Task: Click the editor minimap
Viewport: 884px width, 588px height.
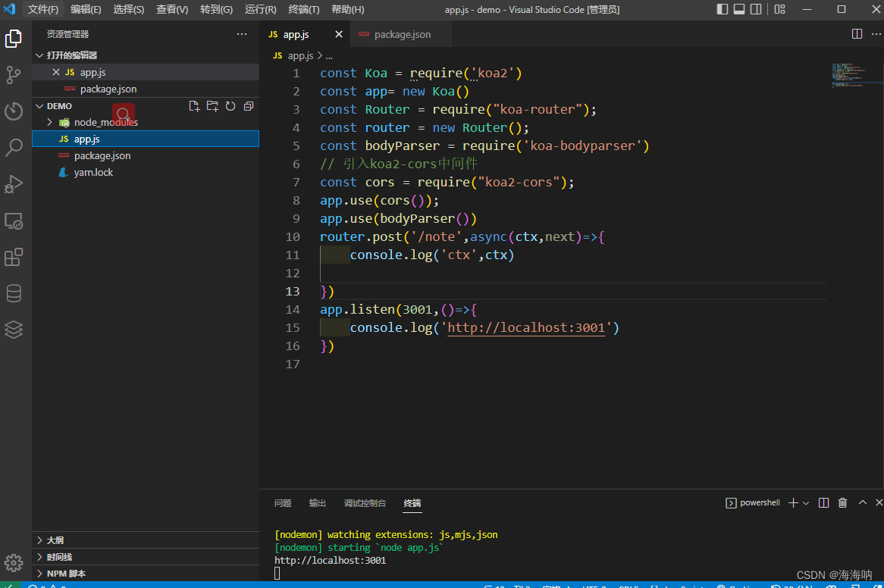Action: [857, 75]
